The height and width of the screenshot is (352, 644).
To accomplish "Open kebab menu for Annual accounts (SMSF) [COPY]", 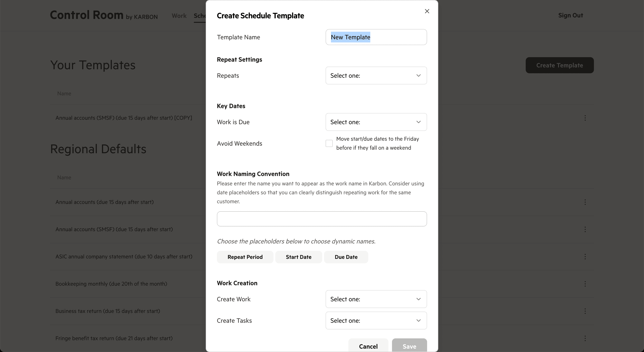I will coord(585,118).
